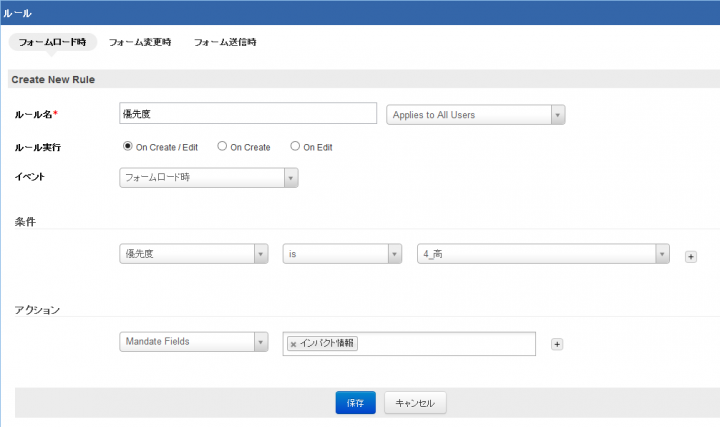Open the condition field dropdown 優先度
The width and height of the screenshot is (720, 427).
tap(194, 254)
